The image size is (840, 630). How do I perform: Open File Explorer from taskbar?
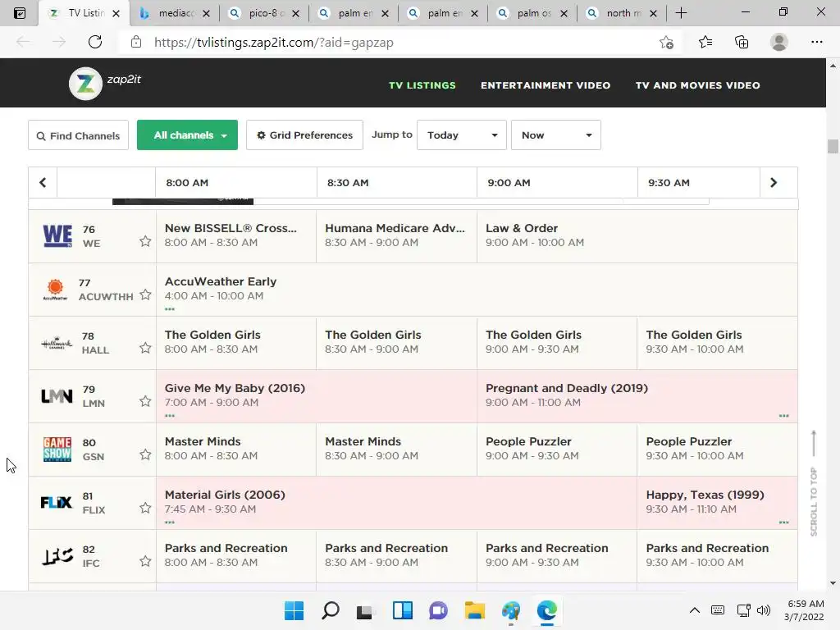pyautogui.click(x=475, y=610)
